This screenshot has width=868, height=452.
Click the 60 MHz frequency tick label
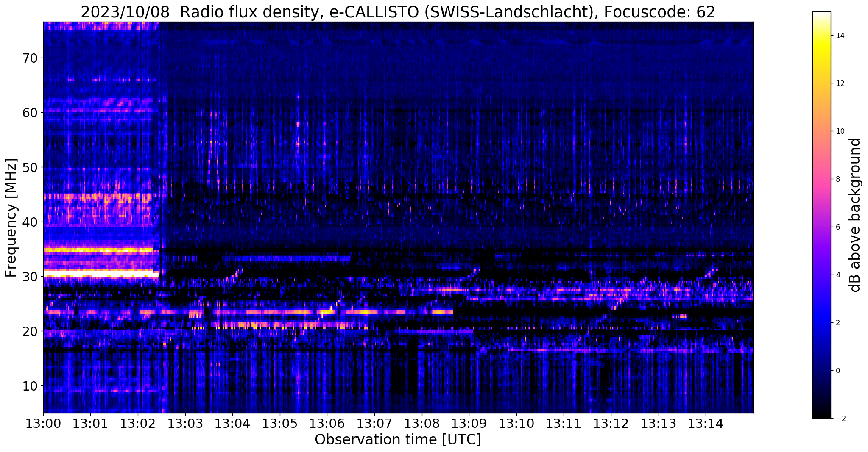pyautogui.click(x=30, y=113)
